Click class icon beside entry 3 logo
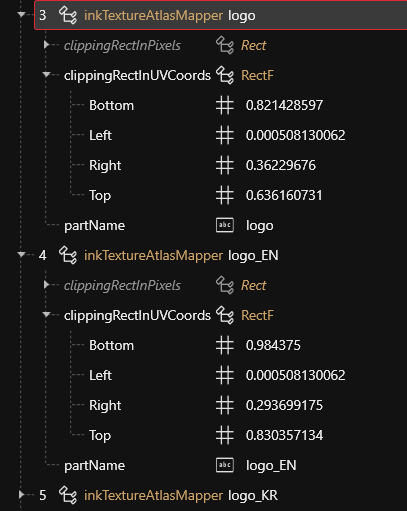Viewport: 407px width, 511px height. click(68, 15)
